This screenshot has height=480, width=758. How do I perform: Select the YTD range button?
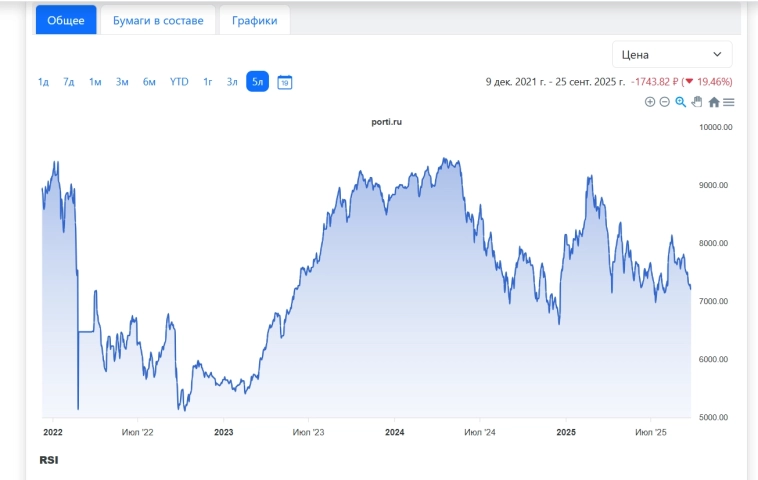[179, 82]
